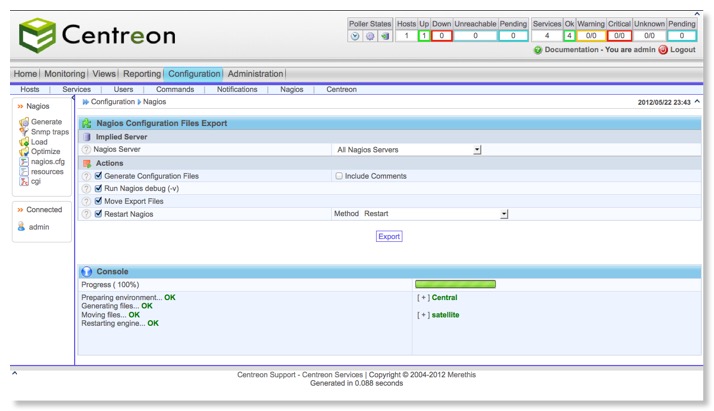Open the Centreon Support footer link
The width and height of the screenshot is (714, 411).
click(266, 375)
